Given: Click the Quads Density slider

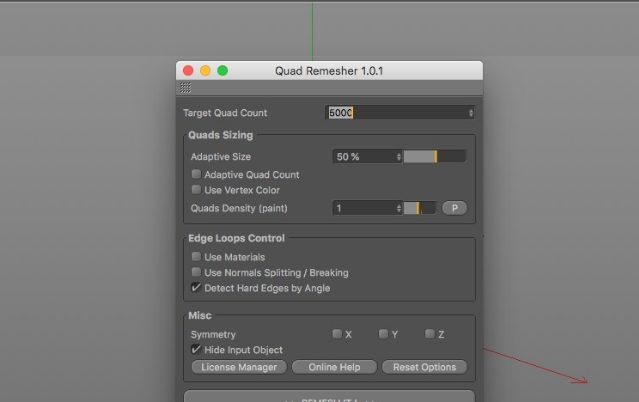Looking at the screenshot, I should coord(419,208).
